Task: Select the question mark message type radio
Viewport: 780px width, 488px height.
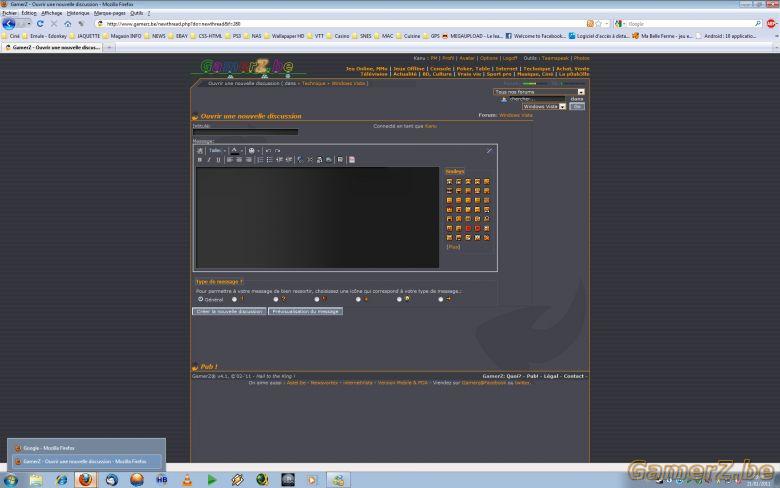Action: click(276, 299)
